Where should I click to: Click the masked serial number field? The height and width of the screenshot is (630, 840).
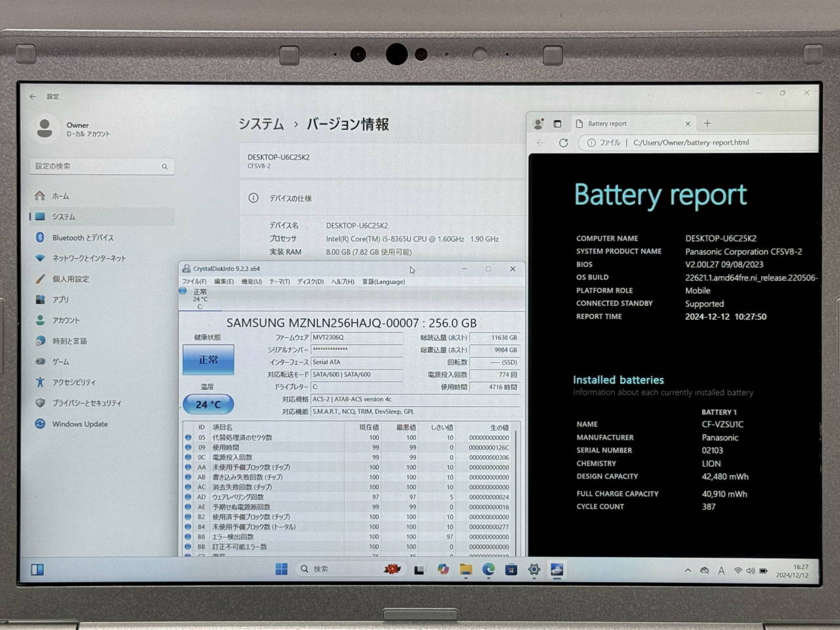coord(356,350)
